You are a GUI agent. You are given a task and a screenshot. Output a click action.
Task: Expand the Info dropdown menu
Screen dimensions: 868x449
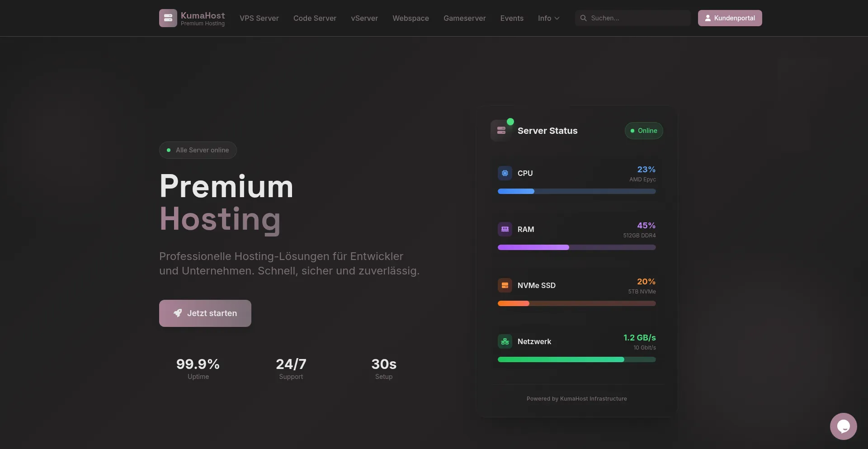[x=548, y=18]
